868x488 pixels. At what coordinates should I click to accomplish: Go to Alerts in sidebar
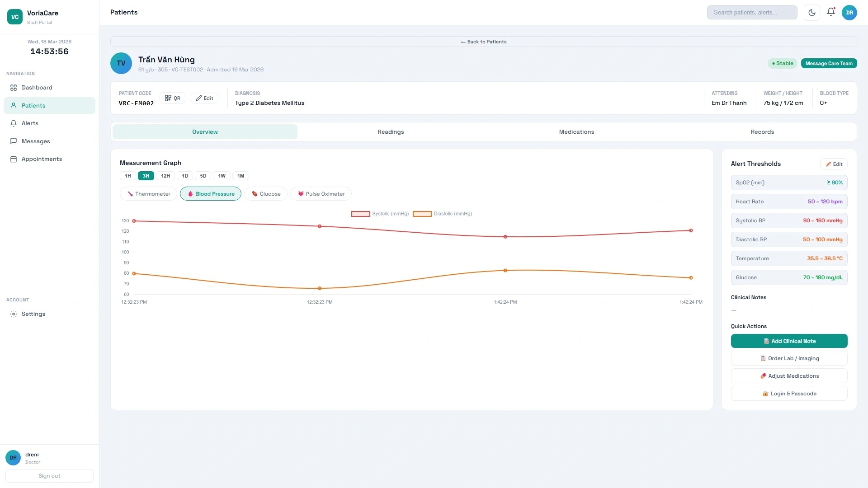point(30,123)
